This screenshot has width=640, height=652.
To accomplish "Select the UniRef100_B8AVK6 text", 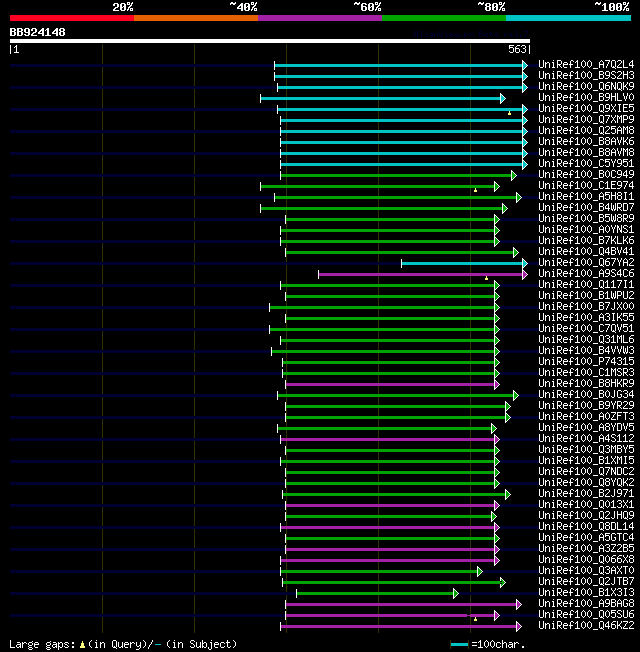I will 586,141.
